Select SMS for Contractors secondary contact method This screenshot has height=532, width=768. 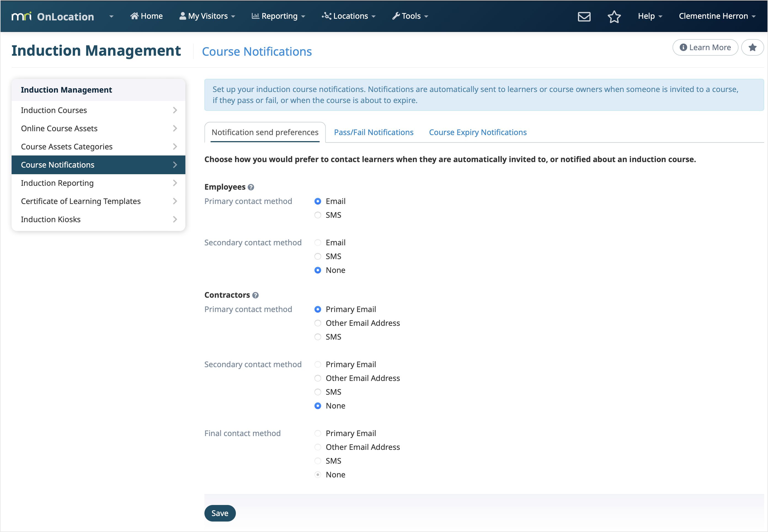(x=318, y=392)
